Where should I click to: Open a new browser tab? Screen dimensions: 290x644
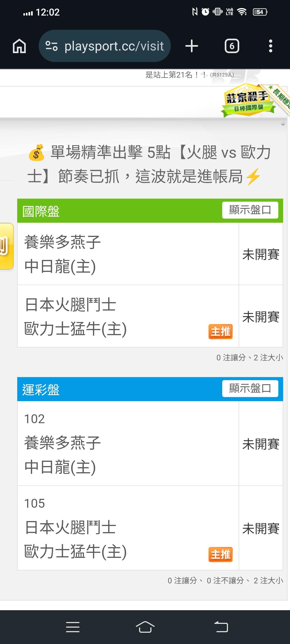click(192, 46)
